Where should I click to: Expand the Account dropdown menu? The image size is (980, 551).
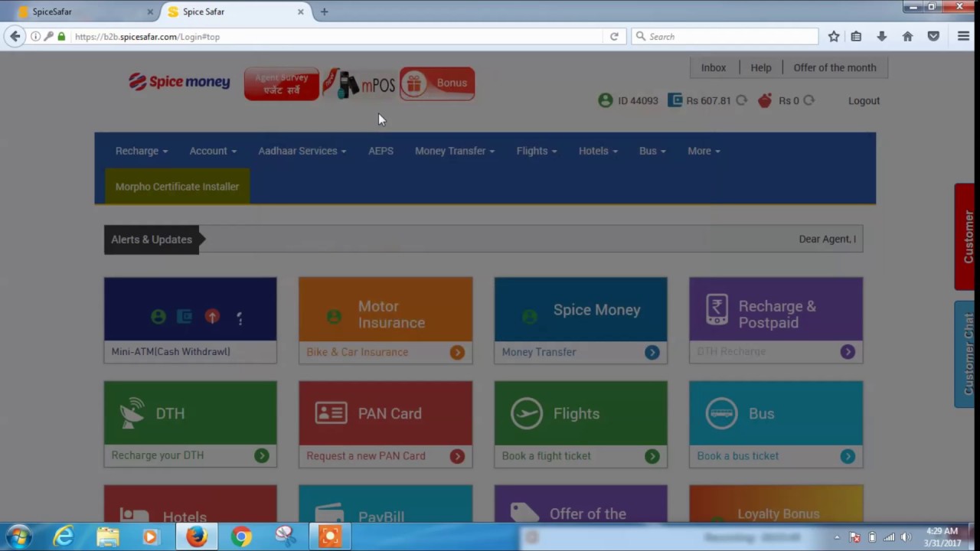213,151
